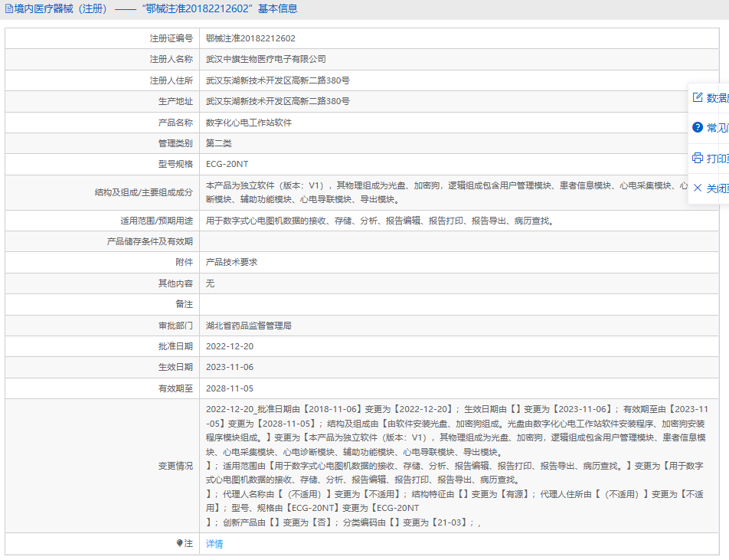The width and height of the screenshot is (729, 560).
Task: Click the 注册人名称 row label
Action: (x=171, y=59)
